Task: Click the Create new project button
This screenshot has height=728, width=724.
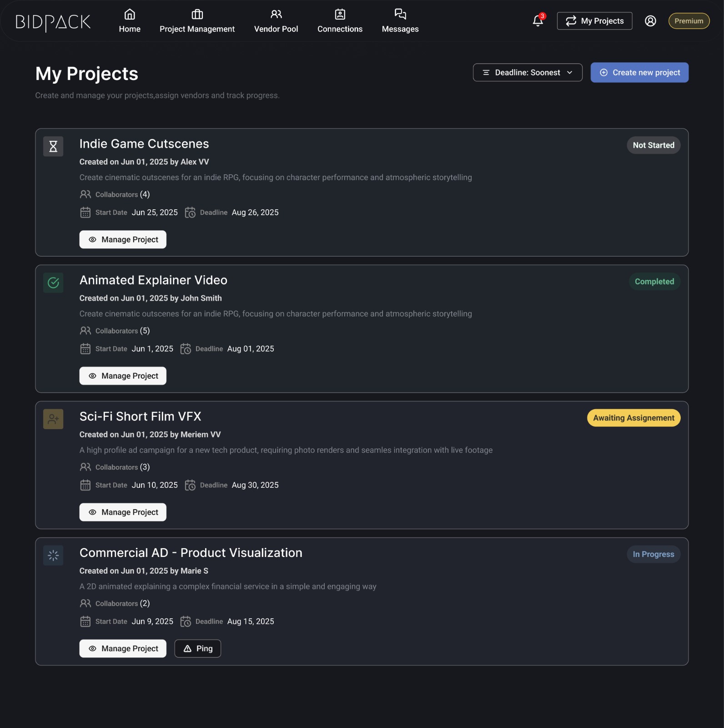Action: pyautogui.click(x=639, y=73)
